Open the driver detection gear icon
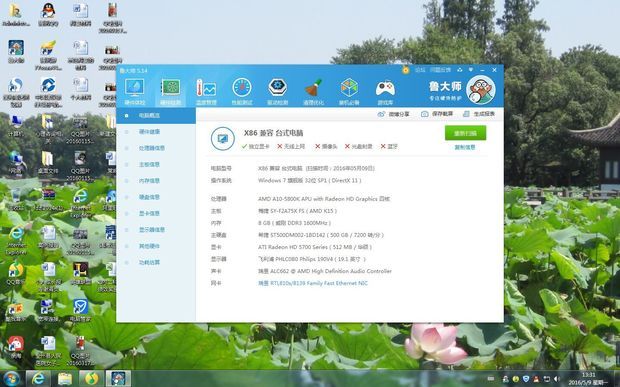Image resolution: width=620 pixels, height=387 pixels. click(278, 91)
